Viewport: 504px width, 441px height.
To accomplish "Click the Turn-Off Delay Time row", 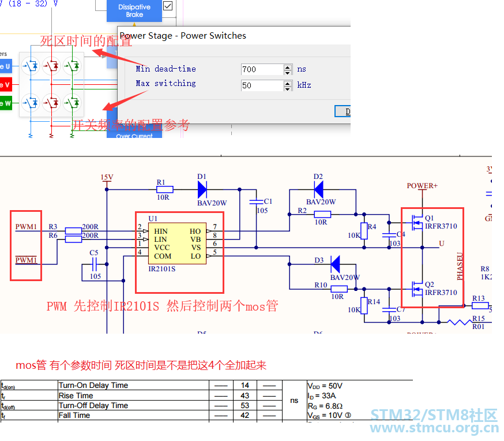I will pos(141,405).
